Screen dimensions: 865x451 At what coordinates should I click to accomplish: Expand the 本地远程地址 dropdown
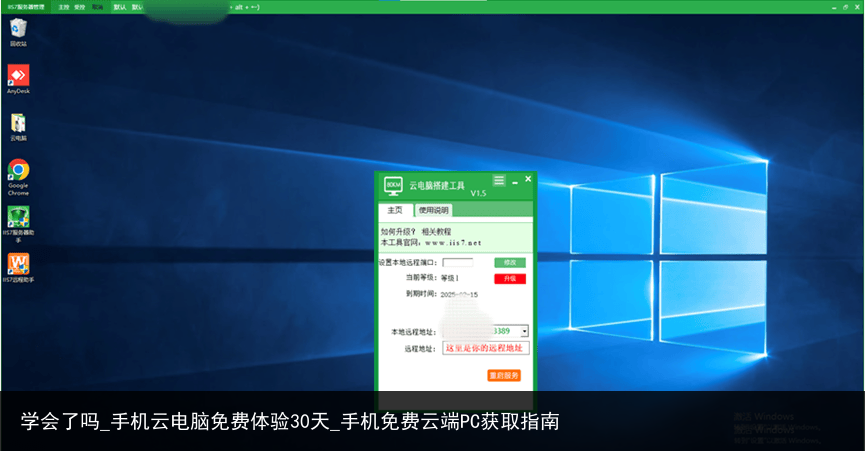pos(524,331)
